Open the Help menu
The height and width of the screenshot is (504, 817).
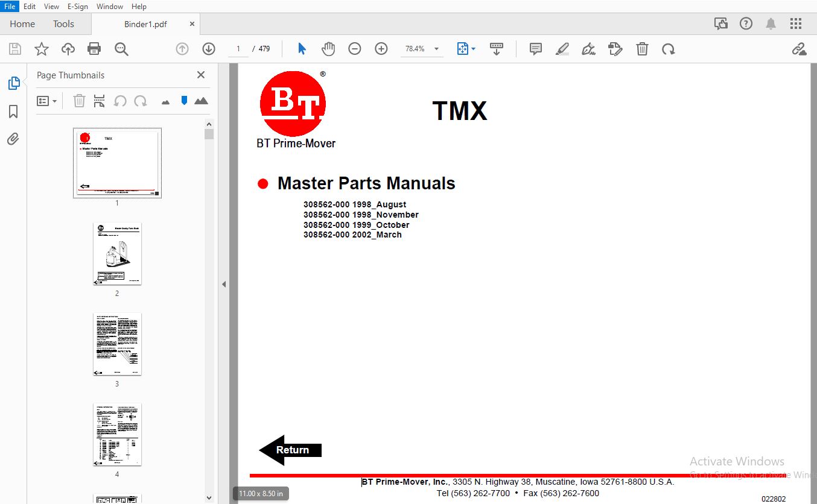click(139, 6)
